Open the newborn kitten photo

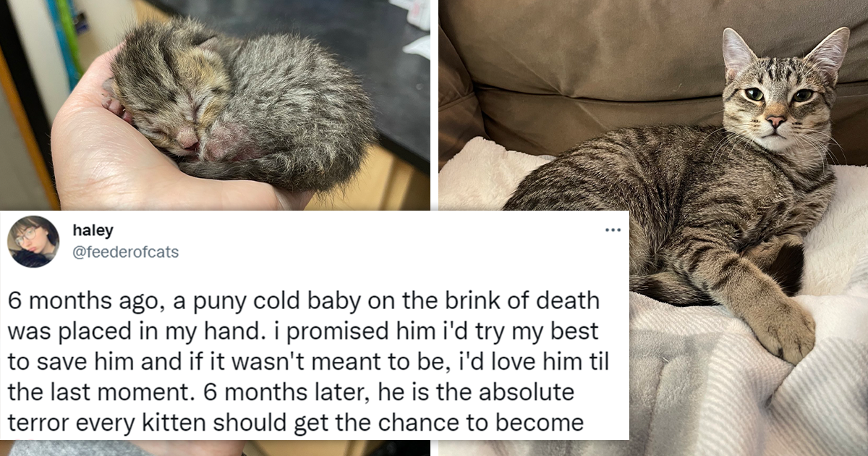point(216,105)
